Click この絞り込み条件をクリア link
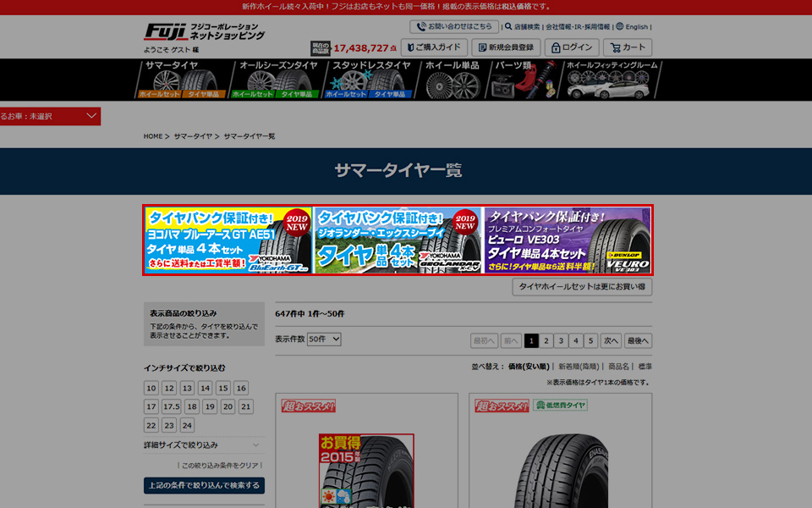Image resolution: width=812 pixels, height=508 pixels. point(220,466)
